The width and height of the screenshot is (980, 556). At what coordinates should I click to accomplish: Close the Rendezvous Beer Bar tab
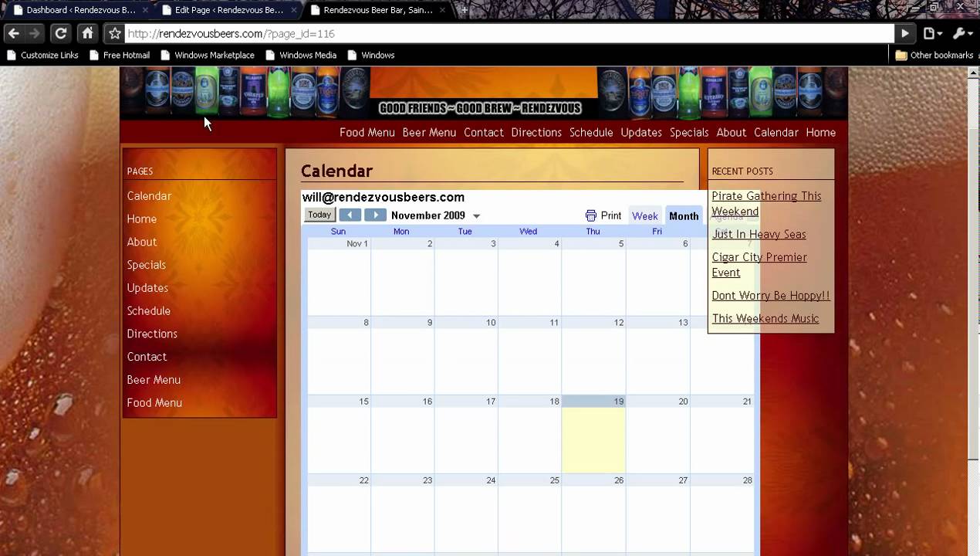click(442, 10)
